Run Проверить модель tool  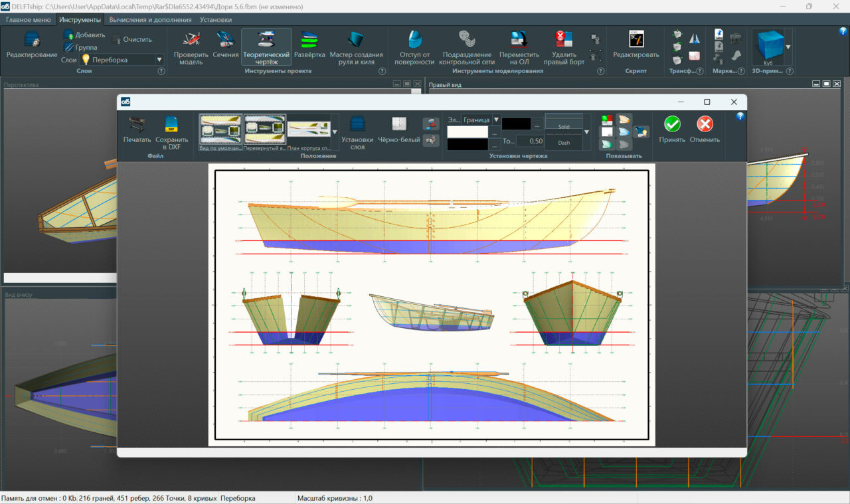click(191, 48)
